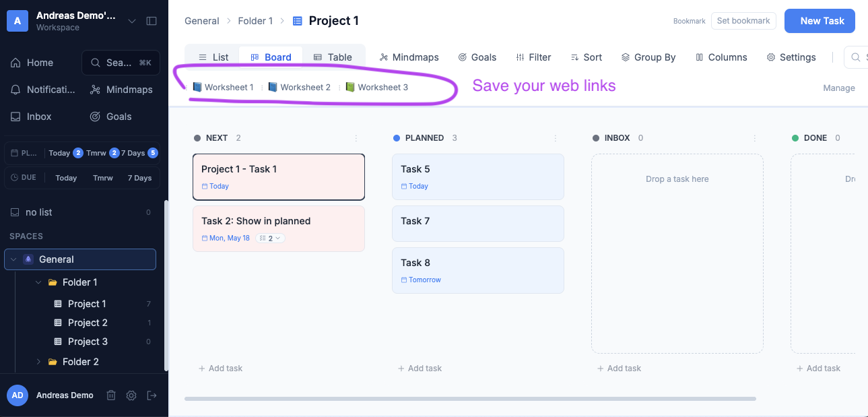Open INBOX column options menu

tap(755, 138)
